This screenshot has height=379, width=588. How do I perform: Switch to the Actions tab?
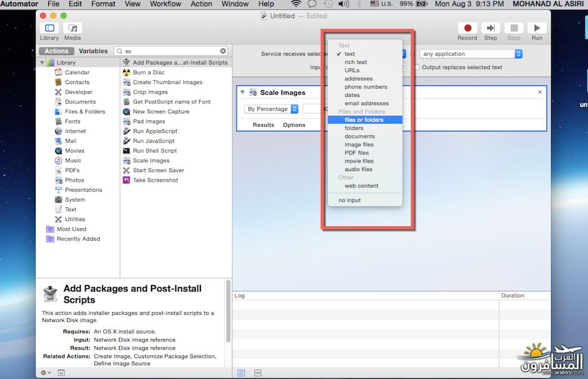tap(56, 51)
